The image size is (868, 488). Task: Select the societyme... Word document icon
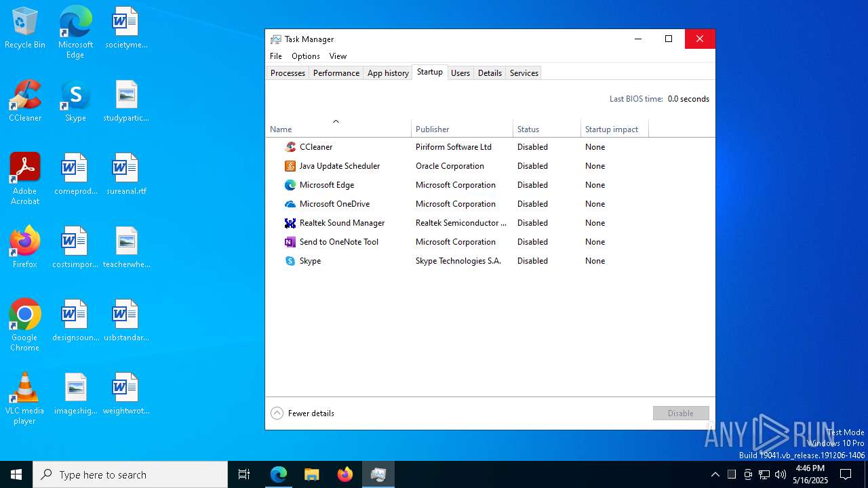pyautogui.click(x=126, y=28)
